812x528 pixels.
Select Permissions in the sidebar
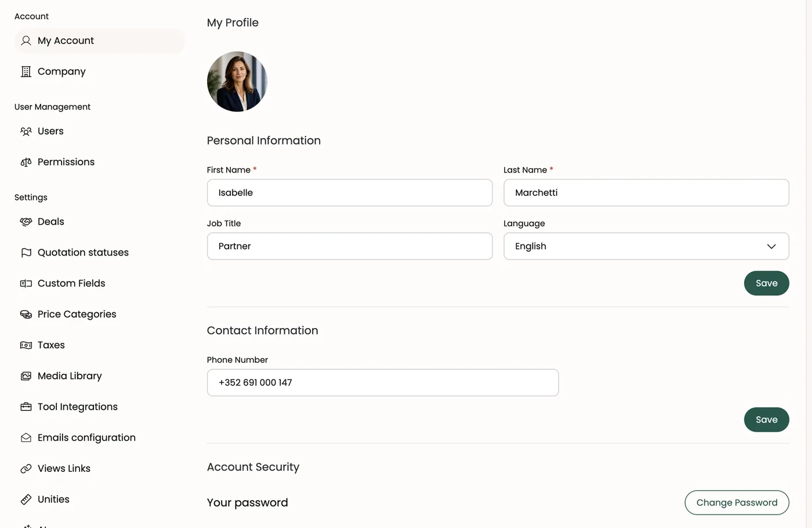[x=99, y=162]
